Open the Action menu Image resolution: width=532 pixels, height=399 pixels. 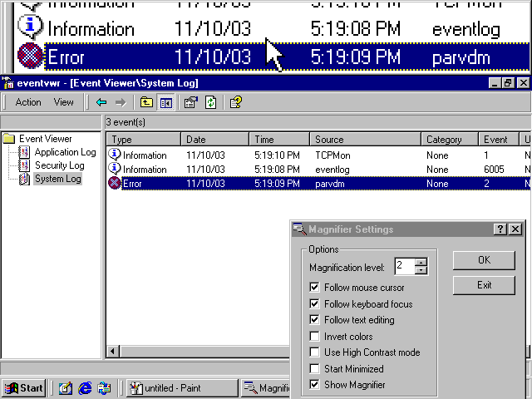[28, 102]
